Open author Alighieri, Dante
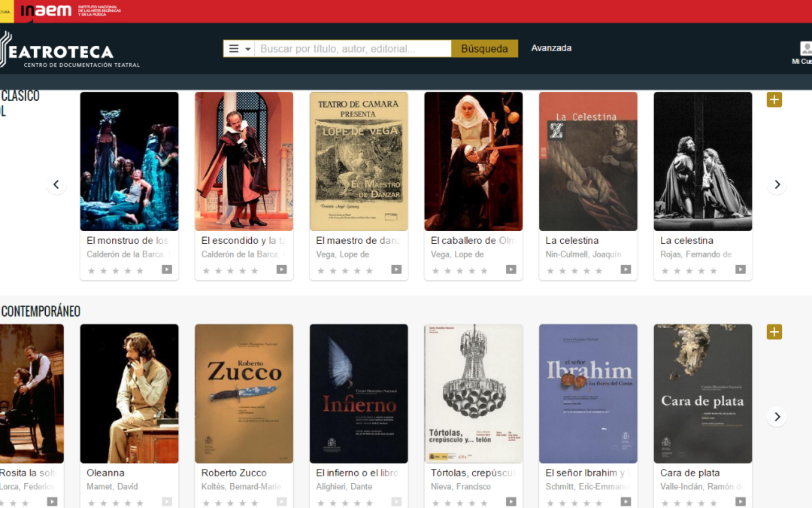 click(344, 487)
